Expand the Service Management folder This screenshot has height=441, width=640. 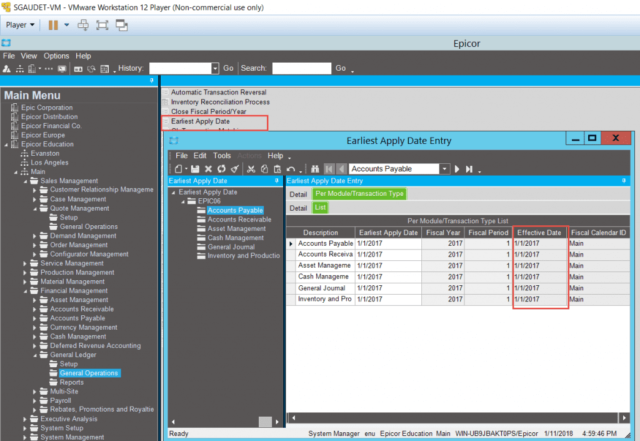coord(25,263)
